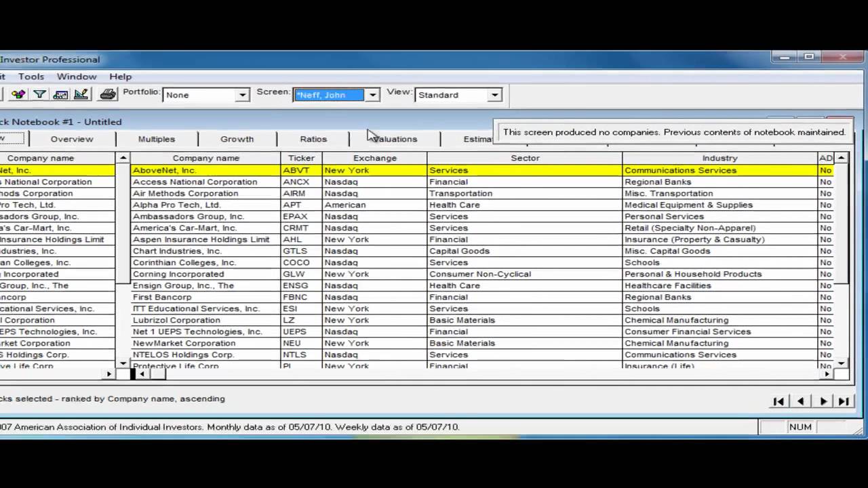Select Alpha Pro Tech, Ltd. cell
This screenshot has width=868, height=488.
(x=205, y=205)
